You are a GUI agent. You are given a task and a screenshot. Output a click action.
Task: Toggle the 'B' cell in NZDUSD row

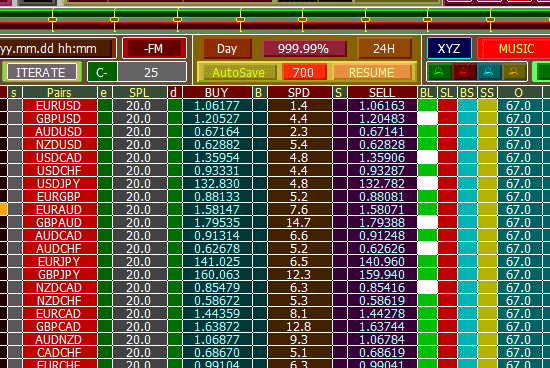click(260, 144)
